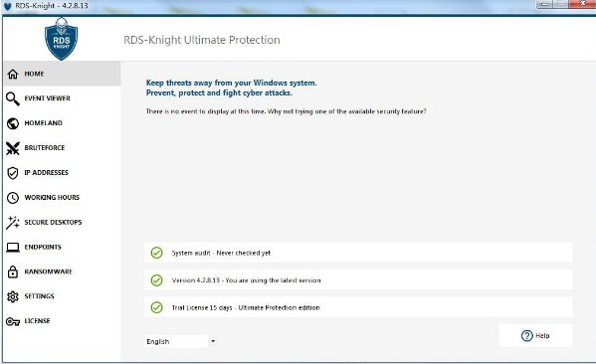Click the green check beside System audit
The width and height of the screenshot is (596, 364).
tap(156, 253)
